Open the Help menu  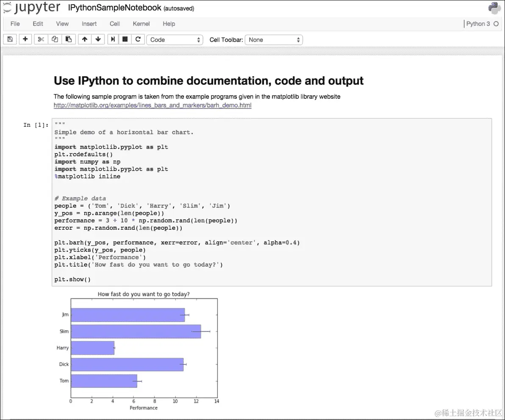(x=169, y=24)
